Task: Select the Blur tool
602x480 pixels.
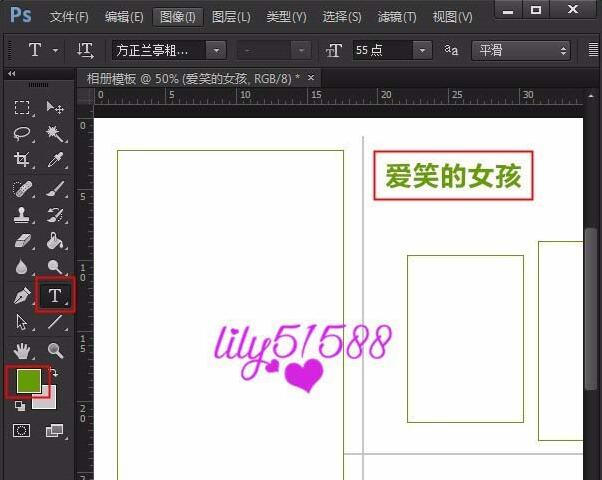Action: point(22,267)
